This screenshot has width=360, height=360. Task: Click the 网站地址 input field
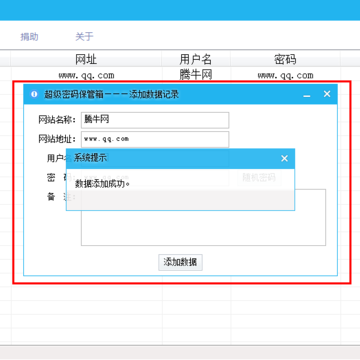pos(155,139)
